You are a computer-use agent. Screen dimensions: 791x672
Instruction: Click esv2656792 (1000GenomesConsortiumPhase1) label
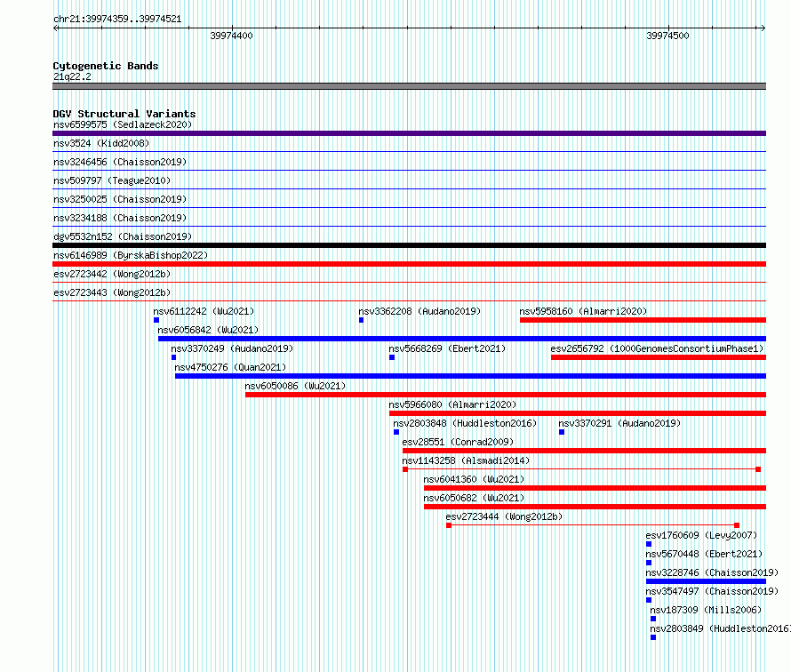click(x=657, y=348)
